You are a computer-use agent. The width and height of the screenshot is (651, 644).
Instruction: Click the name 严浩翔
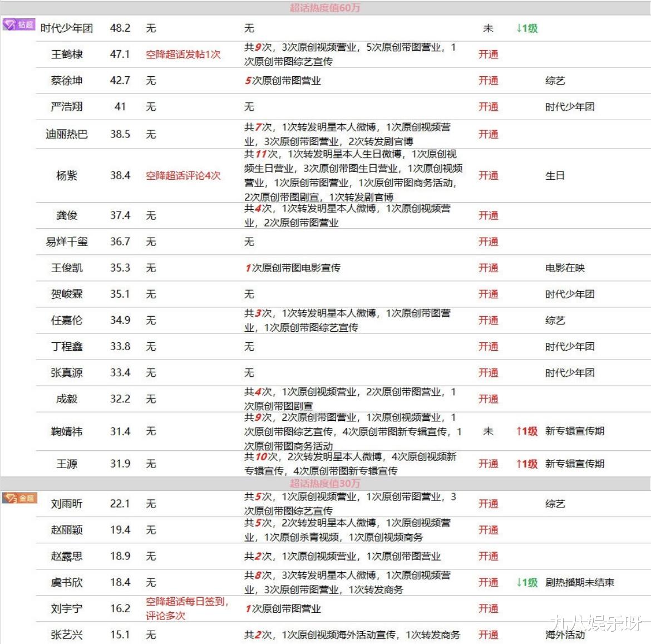(66, 107)
